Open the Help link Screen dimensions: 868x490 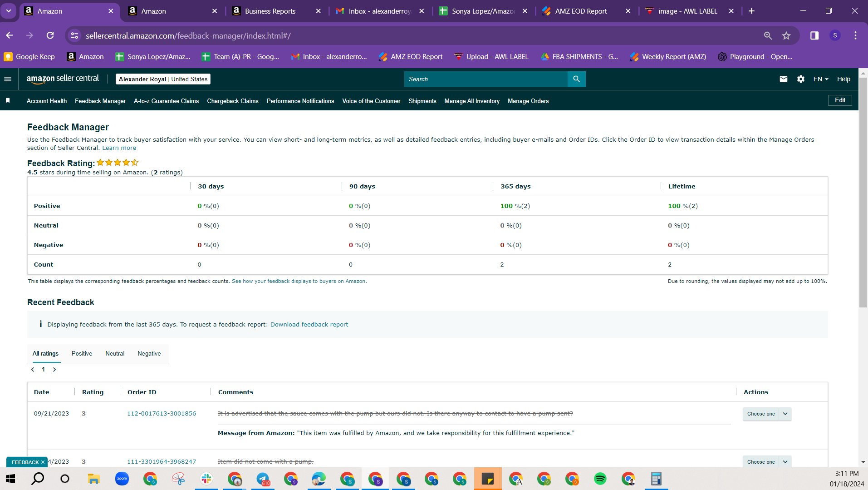tap(843, 79)
